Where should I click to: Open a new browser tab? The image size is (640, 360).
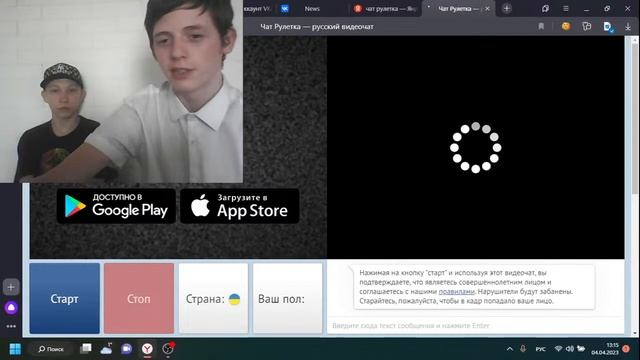pos(507,9)
